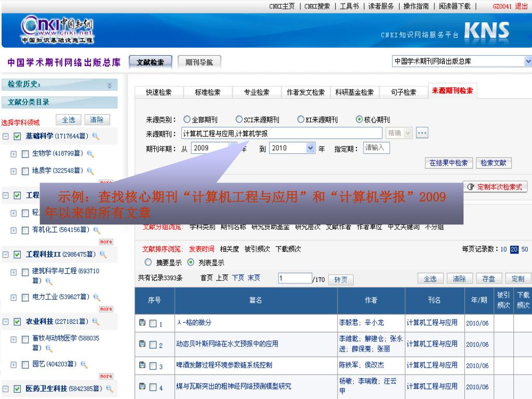The height and width of the screenshot is (399, 532).
Task: Select 全部期刊 source type radio
Action: coord(187,119)
